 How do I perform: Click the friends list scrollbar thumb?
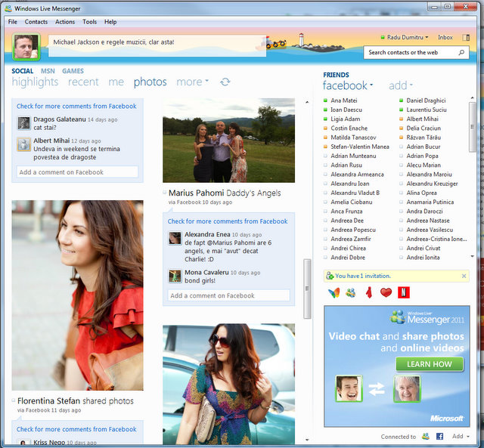(x=472, y=127)
